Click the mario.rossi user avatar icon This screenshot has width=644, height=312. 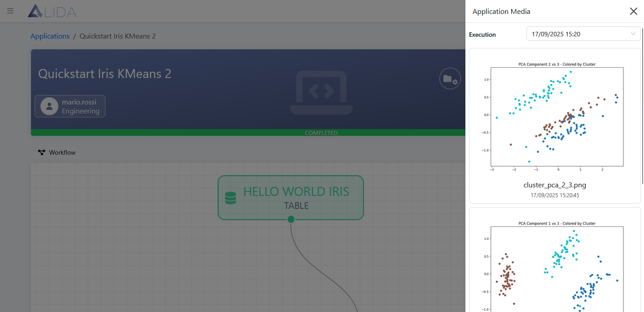49,106
